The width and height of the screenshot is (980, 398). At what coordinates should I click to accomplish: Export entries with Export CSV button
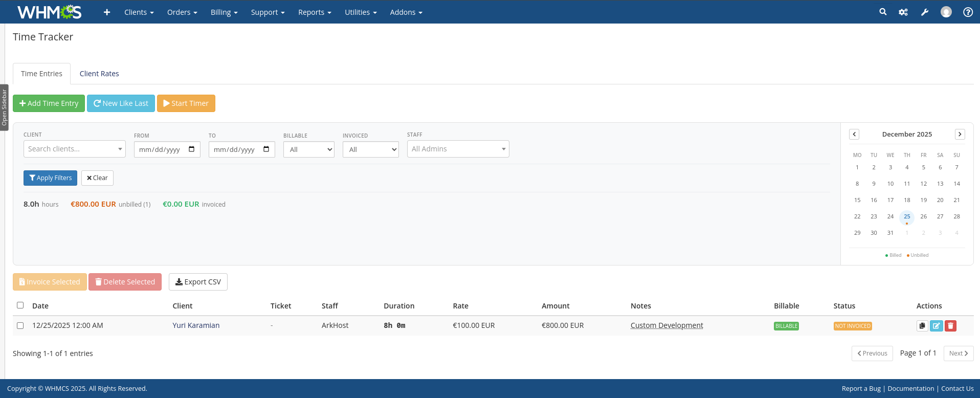point(198,282)
